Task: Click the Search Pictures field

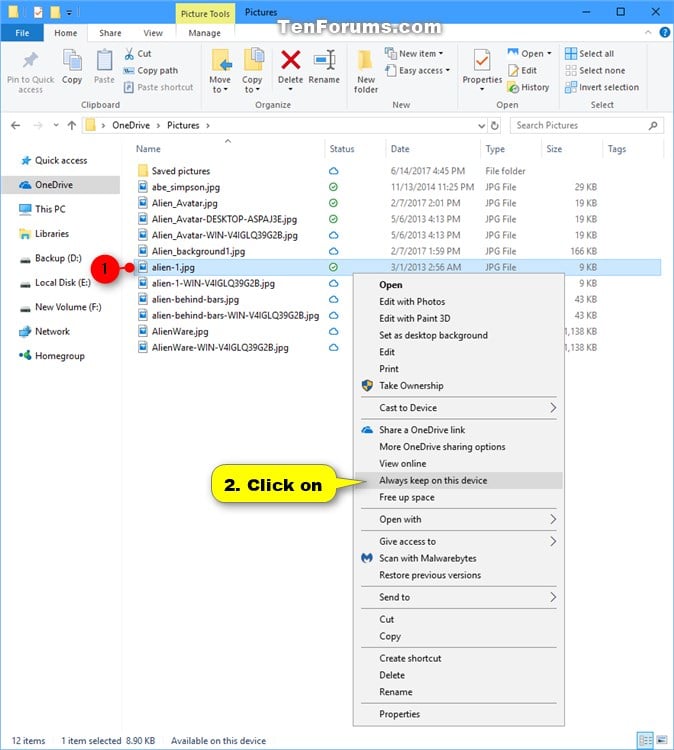Action: click(586, 125)
